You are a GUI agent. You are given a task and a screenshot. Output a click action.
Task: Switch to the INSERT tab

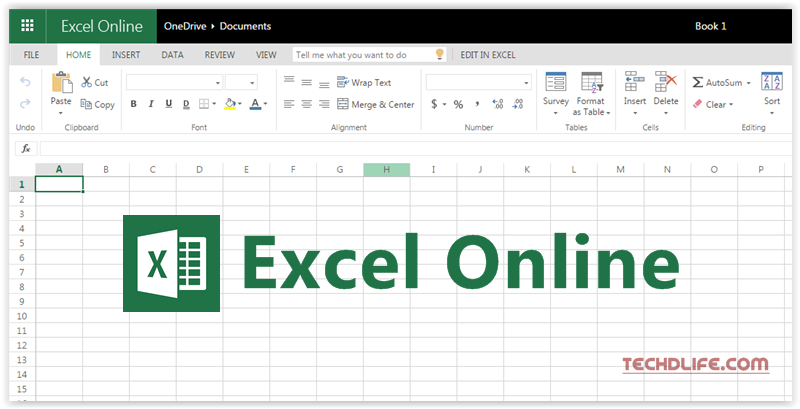(126, 55)
